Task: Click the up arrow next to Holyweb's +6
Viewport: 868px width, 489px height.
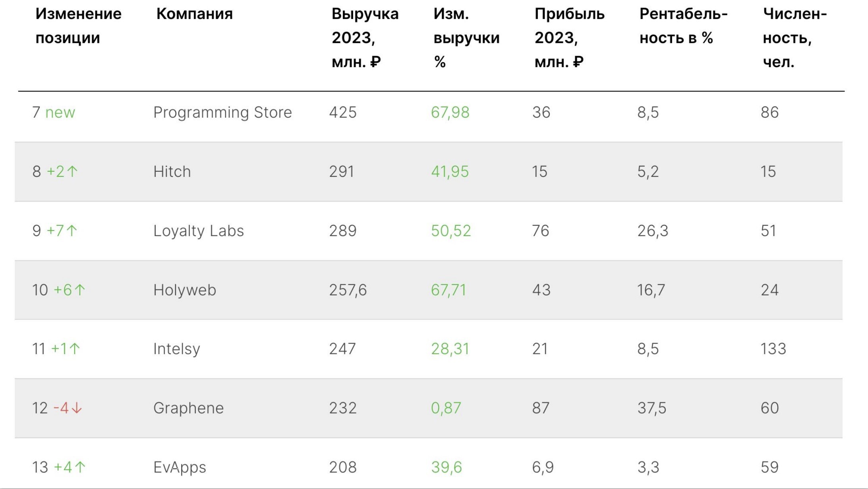Action: pos(80,290)
